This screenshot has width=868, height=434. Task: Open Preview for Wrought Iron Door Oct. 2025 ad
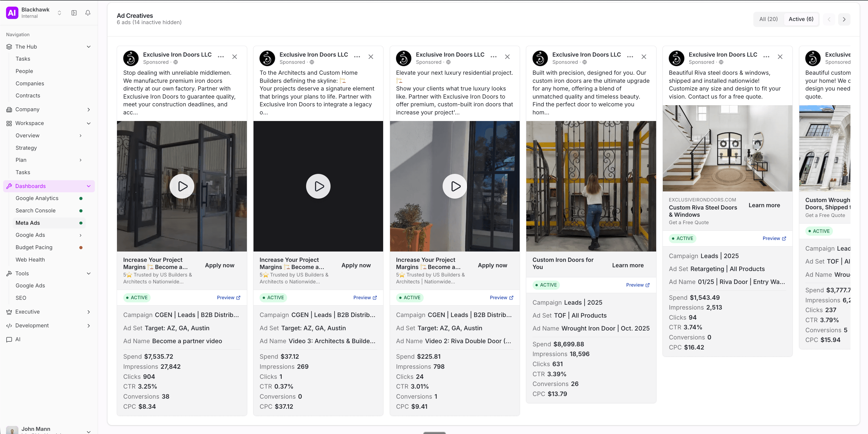638,285
